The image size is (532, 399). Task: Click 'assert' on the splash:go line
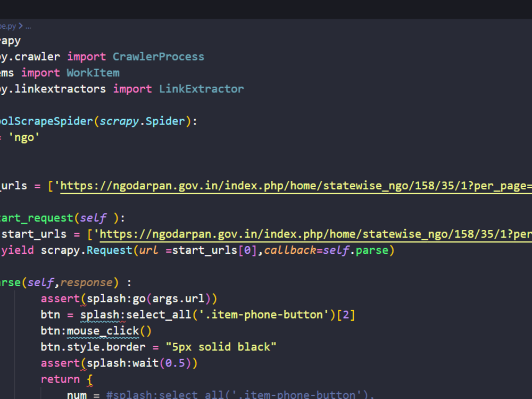60,299
